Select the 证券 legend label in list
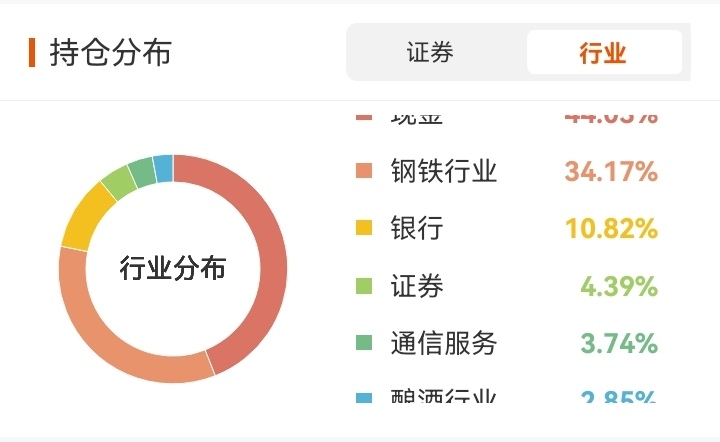 (x=417, y=286)
